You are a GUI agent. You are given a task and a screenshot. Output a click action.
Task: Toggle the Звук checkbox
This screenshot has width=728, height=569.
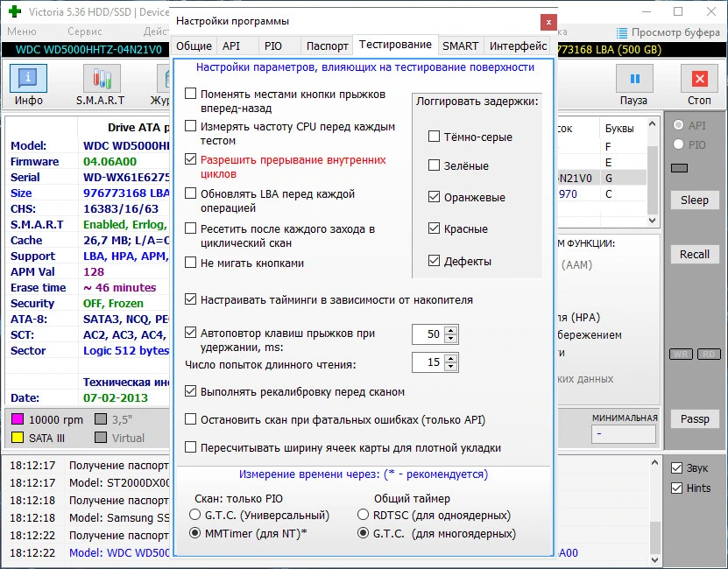[676, 467]
